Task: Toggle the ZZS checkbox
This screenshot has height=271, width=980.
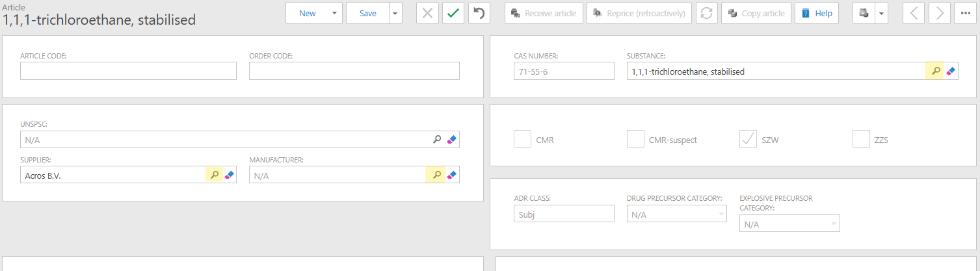Action: (861, 139)
